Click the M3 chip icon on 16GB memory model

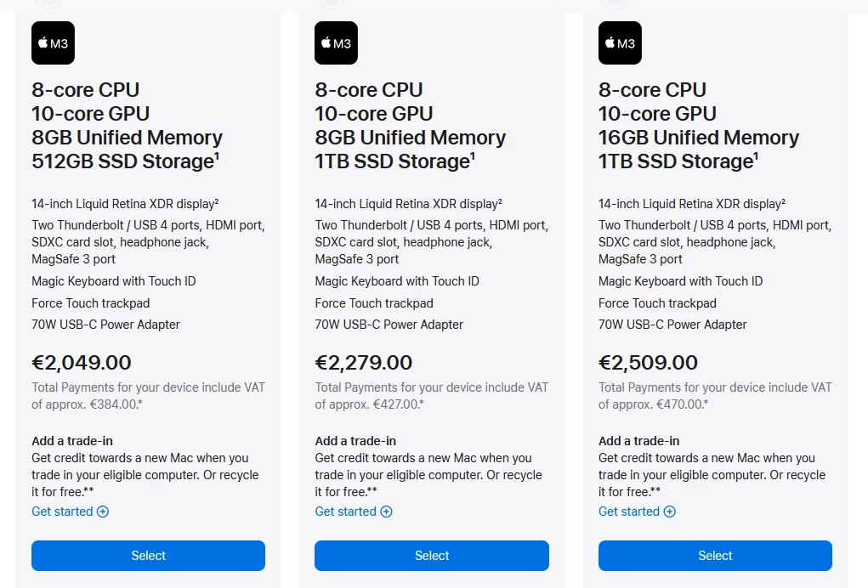point(620,43)
